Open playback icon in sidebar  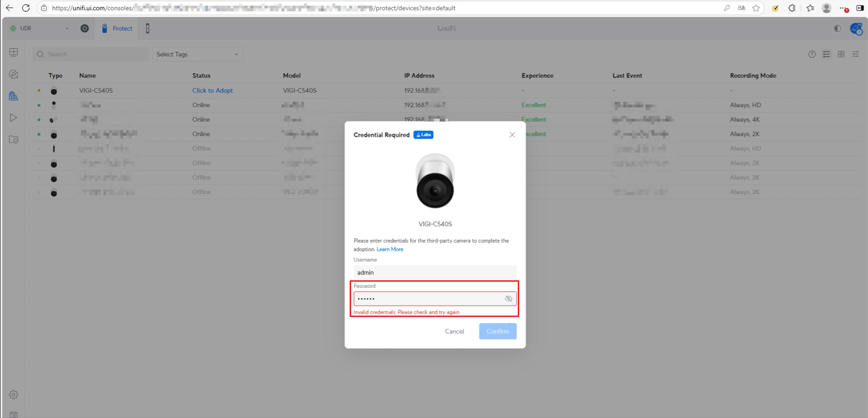pyautogui.click(x=14, y=118)
